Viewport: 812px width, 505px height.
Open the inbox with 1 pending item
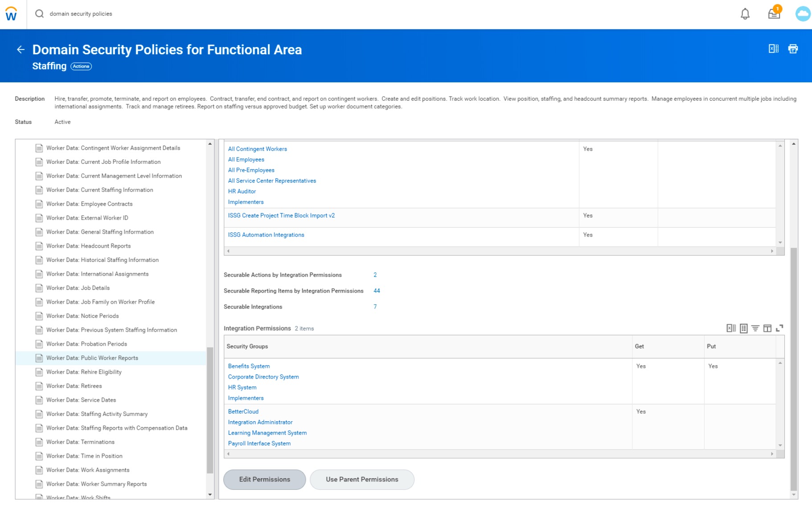coord(774,13)
